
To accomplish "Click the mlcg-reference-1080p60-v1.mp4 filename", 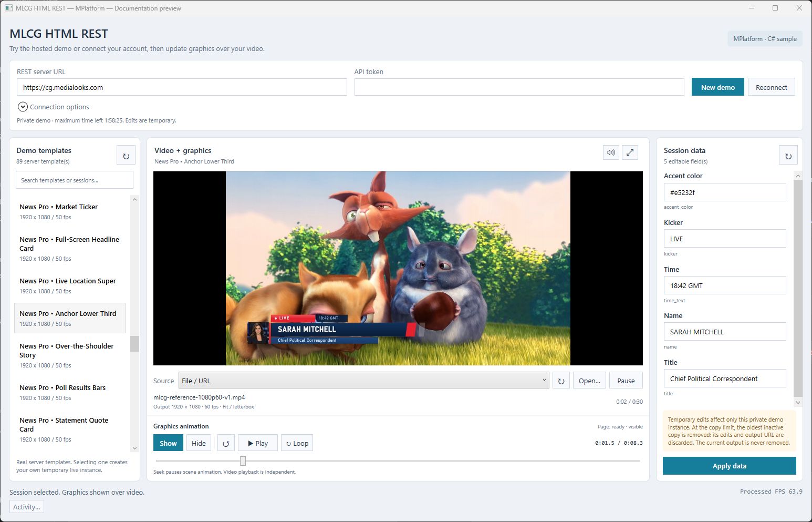I will tap(199, 397).
